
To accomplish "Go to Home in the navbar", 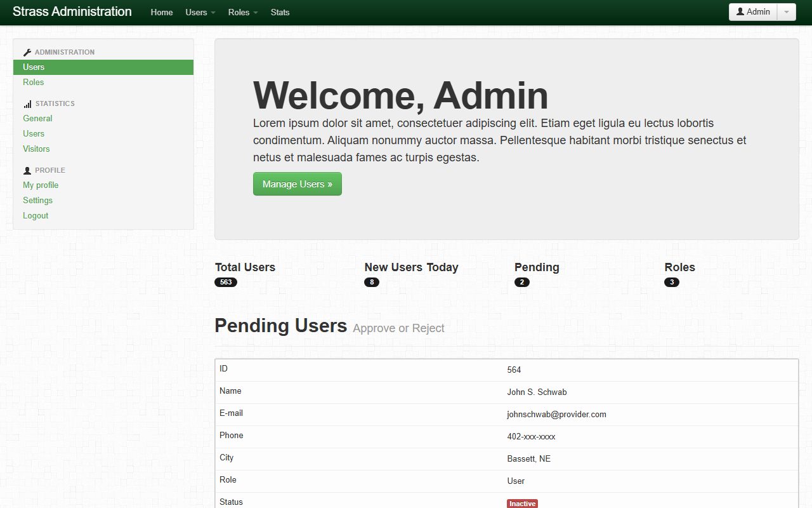I will pyautogui.click(x=162, y=13).
